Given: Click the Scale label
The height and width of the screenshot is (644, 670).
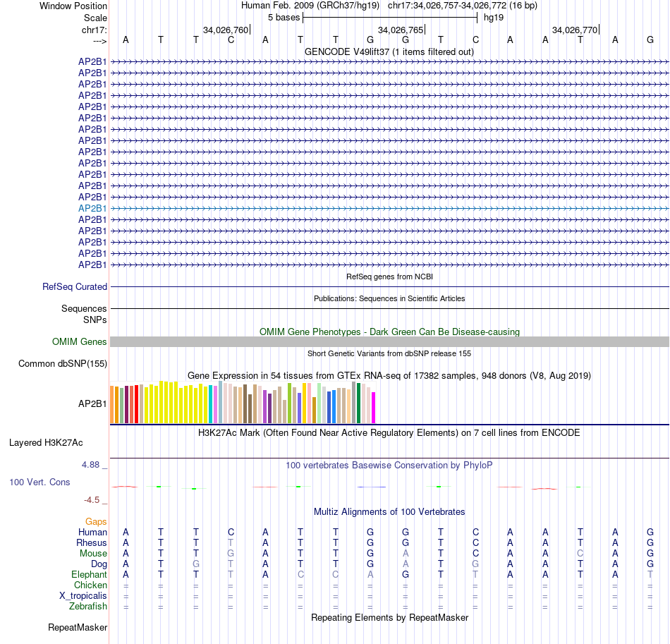Looking at the screenshot, I should [x=95, y=18].
